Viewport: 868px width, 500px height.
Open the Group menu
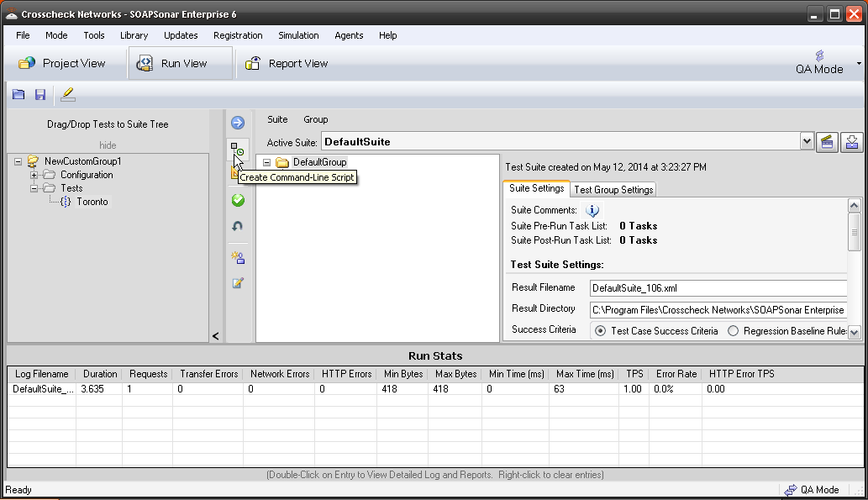(316, 119)
